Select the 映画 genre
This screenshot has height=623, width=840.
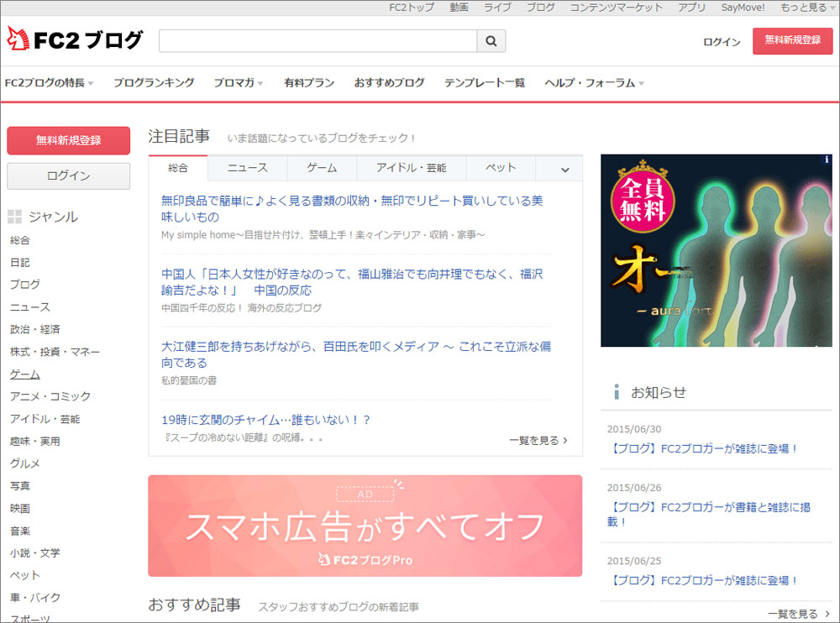tap(20, 508)
